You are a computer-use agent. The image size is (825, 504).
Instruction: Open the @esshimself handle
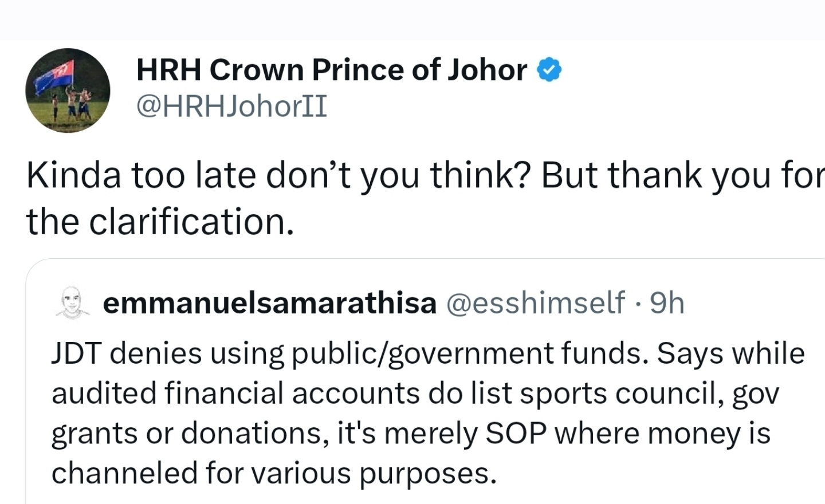535,303
